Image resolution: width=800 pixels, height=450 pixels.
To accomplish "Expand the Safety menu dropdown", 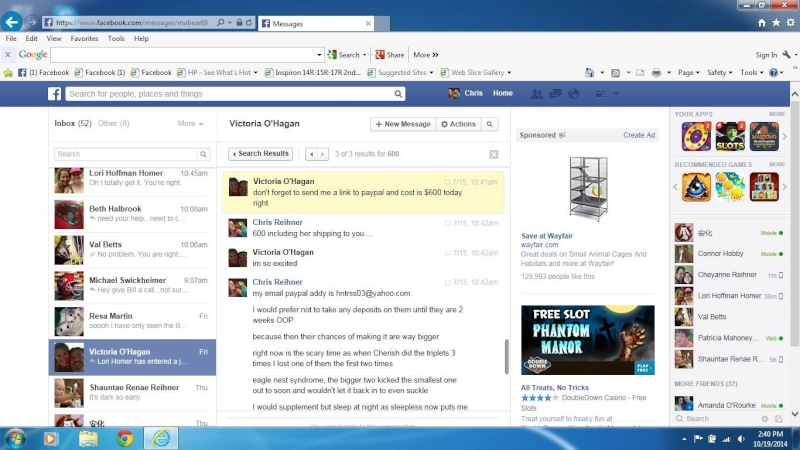I will 719,72.
